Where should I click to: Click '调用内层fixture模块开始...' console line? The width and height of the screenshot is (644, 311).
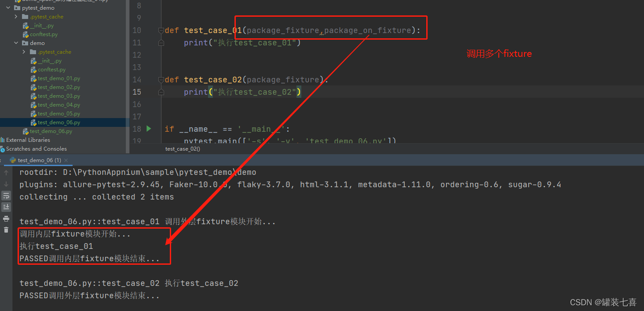(75, 234)
